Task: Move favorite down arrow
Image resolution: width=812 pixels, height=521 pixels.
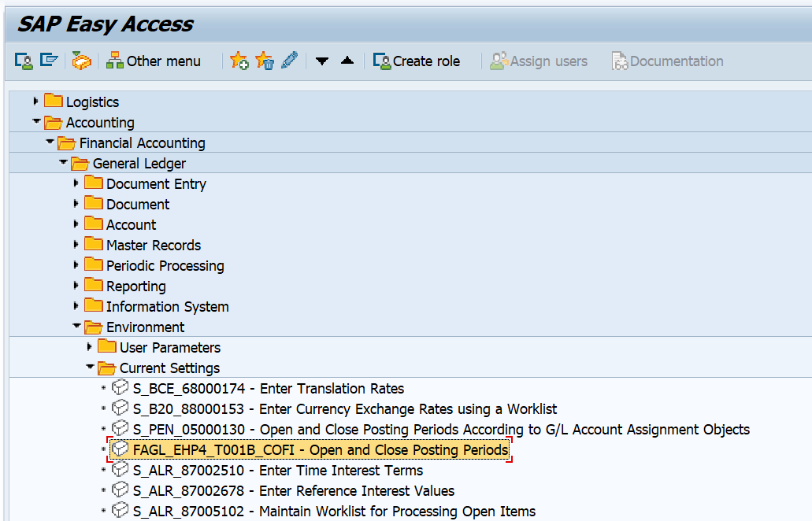Action: (322, 61)
